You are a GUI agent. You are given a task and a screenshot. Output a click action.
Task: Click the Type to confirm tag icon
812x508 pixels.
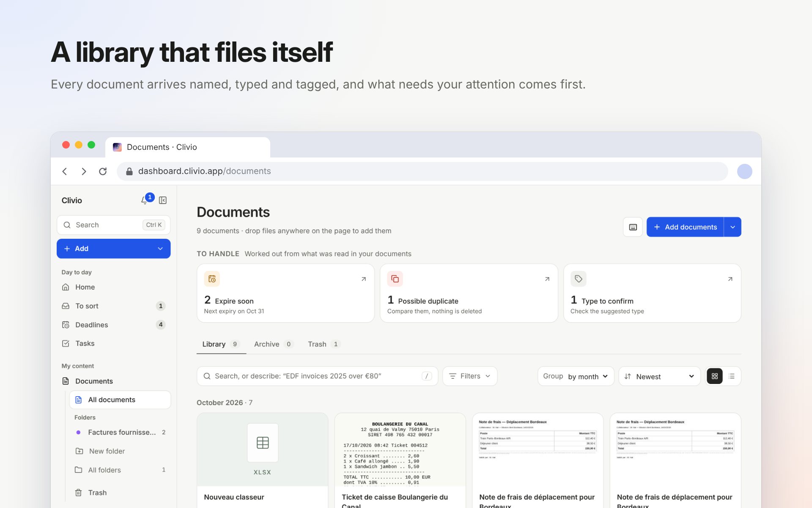(579, 279)
